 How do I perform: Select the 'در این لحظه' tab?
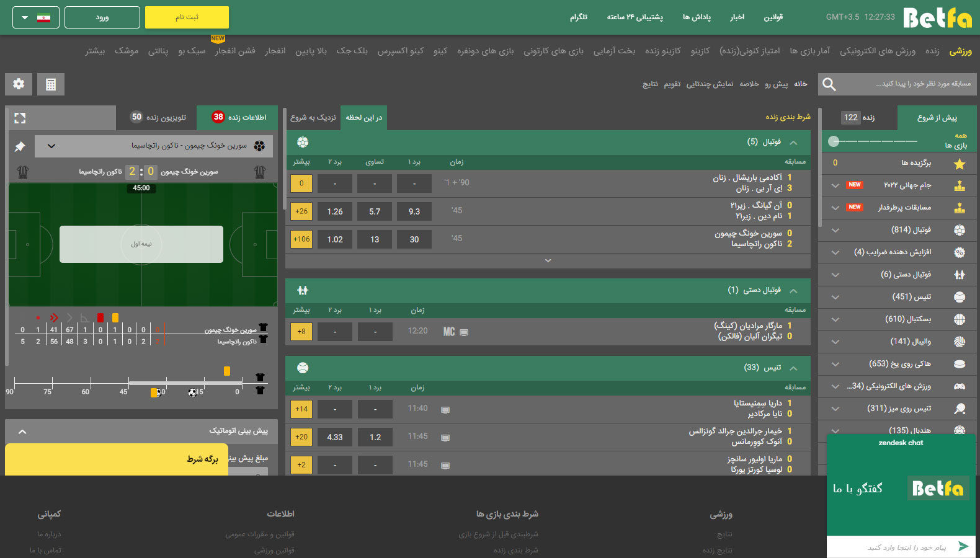(363, 118)
